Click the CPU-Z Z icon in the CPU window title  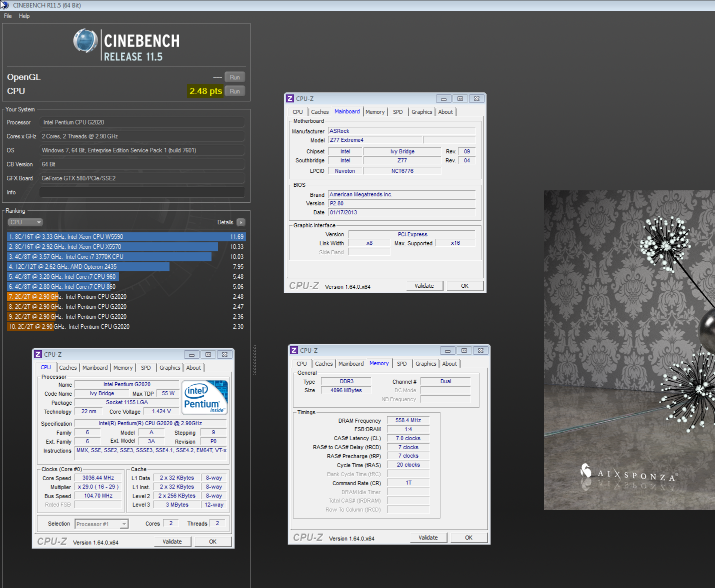click(x=38, y=355)
